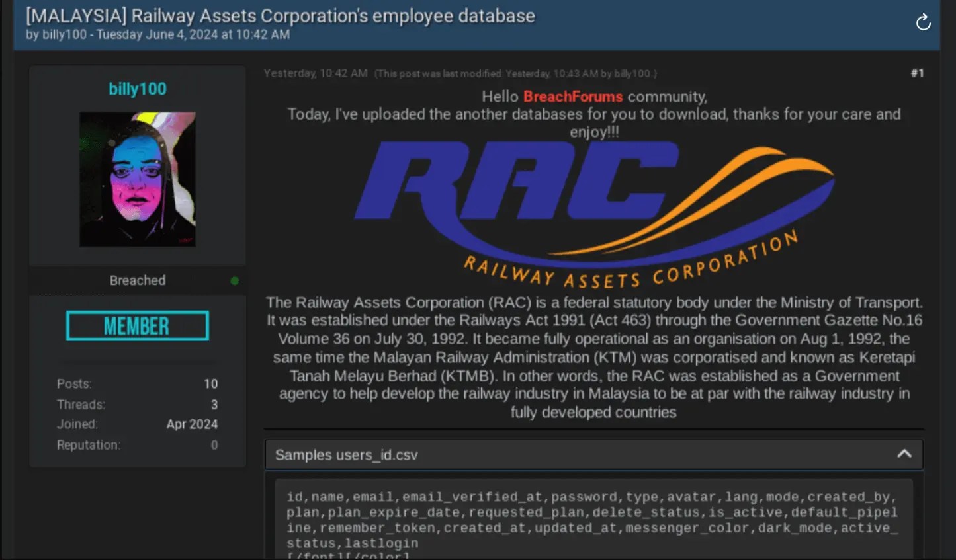Open billy100's profile link

coord(137,89)
